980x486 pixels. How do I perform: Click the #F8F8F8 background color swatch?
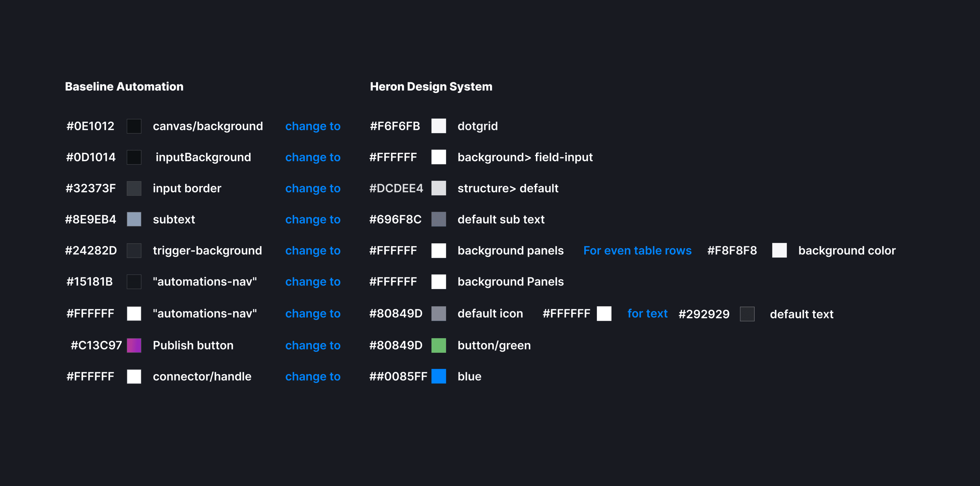(779, 251)
